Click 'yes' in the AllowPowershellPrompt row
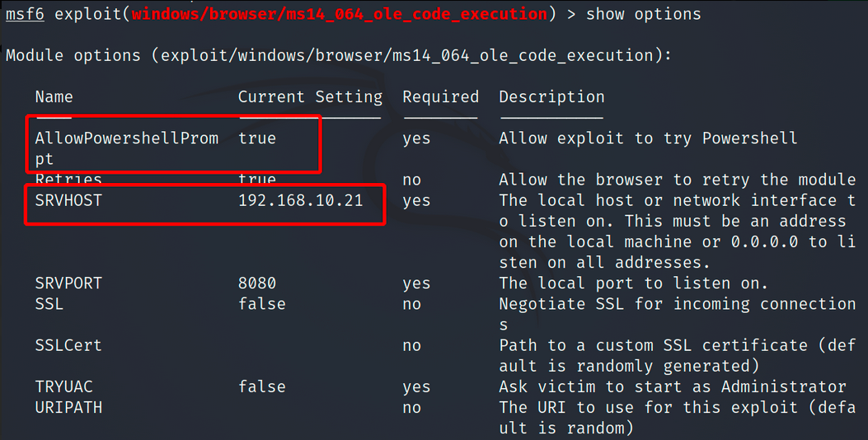This screenshot has height=440, width=868. 416,139
